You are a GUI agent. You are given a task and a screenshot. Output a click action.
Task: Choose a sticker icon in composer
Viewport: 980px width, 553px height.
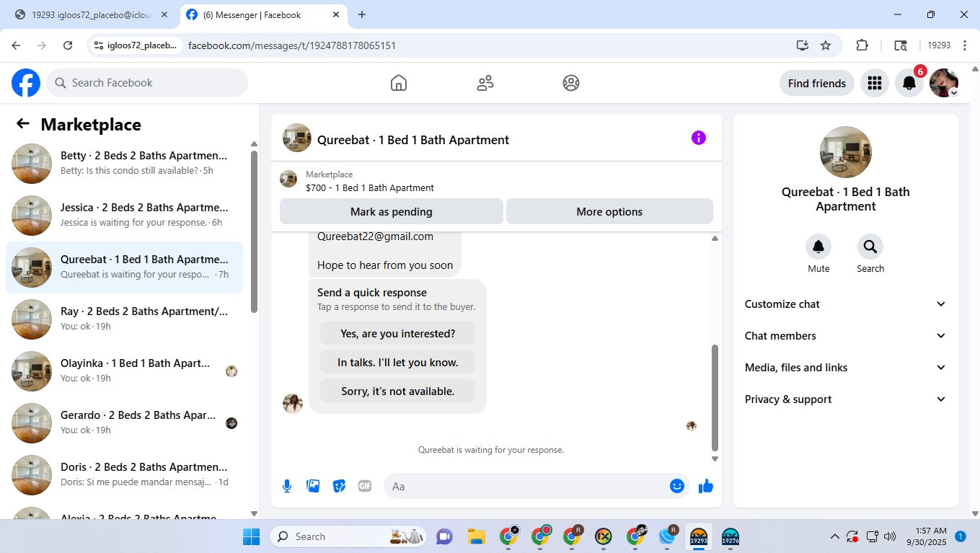pyautogui.click(x=339, y=486)
